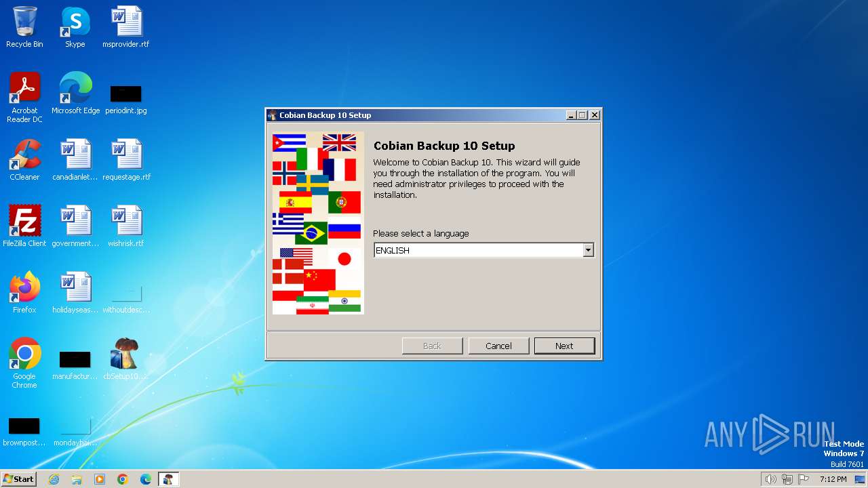Viewport: 868px width, 488px height.
Task: Launch Edge from the taskbar
Action: [x=146, y=479]
